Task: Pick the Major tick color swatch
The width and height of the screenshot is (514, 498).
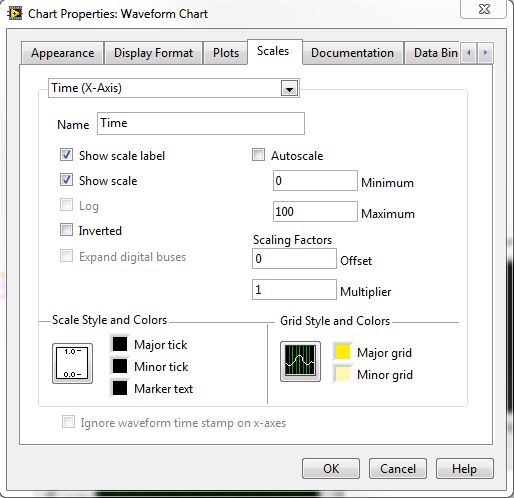Action: pyautogui.click(x=120, y=344)
